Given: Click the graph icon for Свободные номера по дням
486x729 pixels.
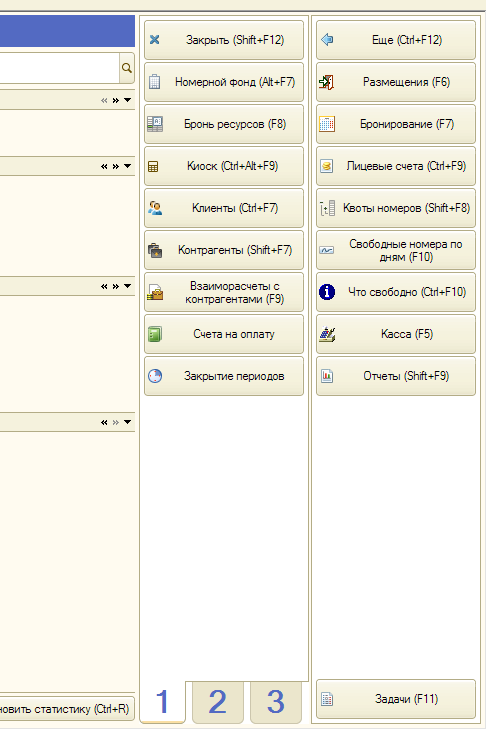Looking at the screenshot, I should coord(326,250).
